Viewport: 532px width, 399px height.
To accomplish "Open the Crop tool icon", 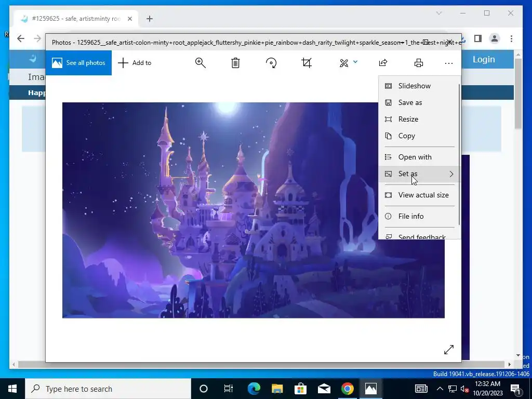I will 307,63.
